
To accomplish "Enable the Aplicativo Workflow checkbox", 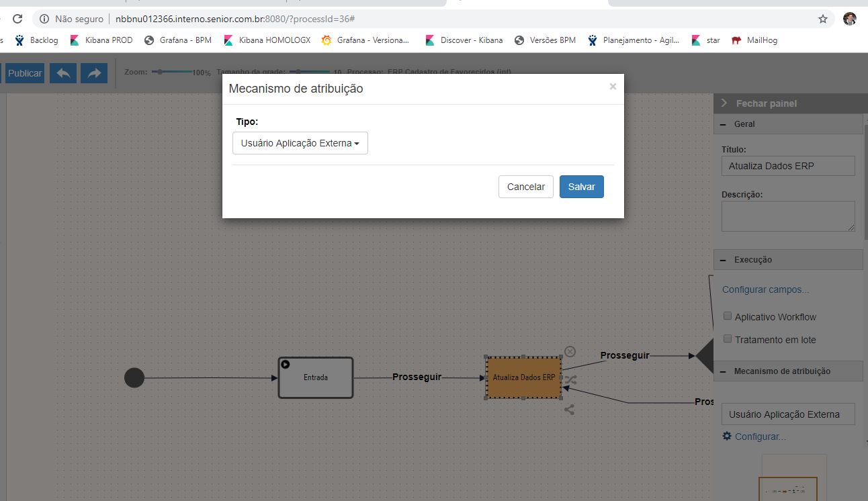I will [727, 316].
